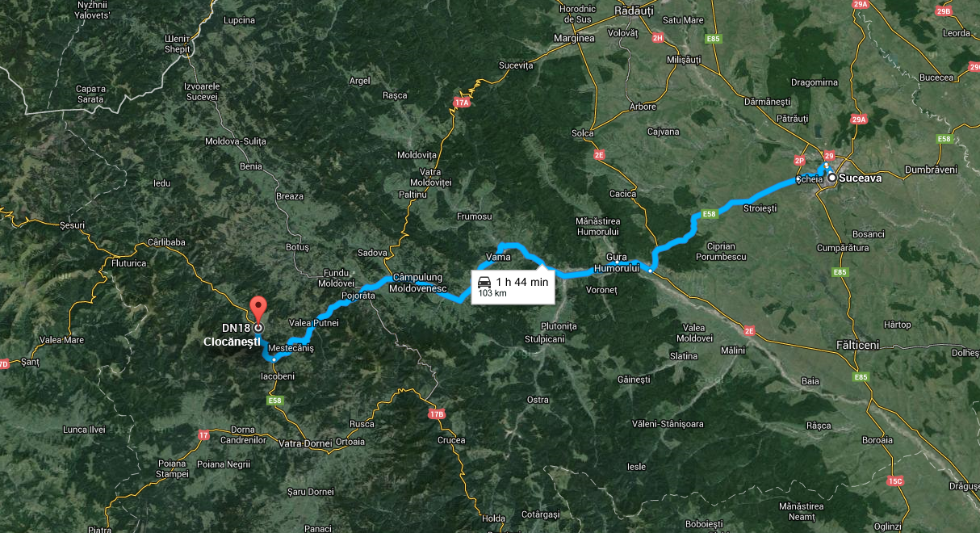The image size is (980, 533).
Task: Click the 17A road shield
Action: [462, 103]
